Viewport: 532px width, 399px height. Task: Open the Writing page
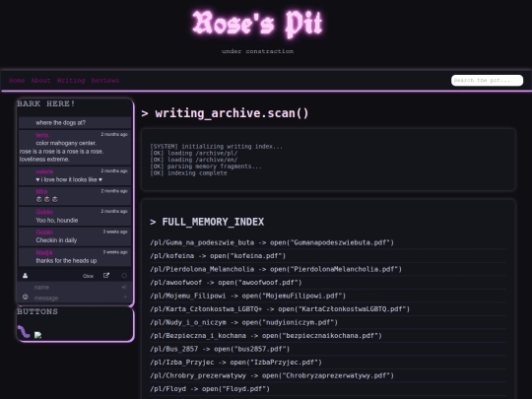pos(71,81)
